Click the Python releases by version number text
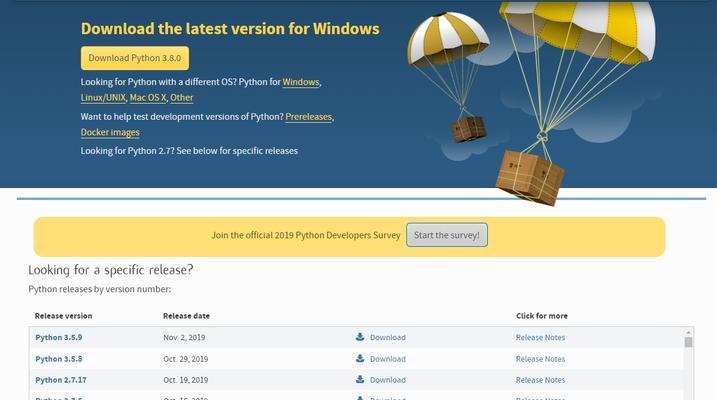The height and width of the screenshot is (400, 717). [100, 289]
